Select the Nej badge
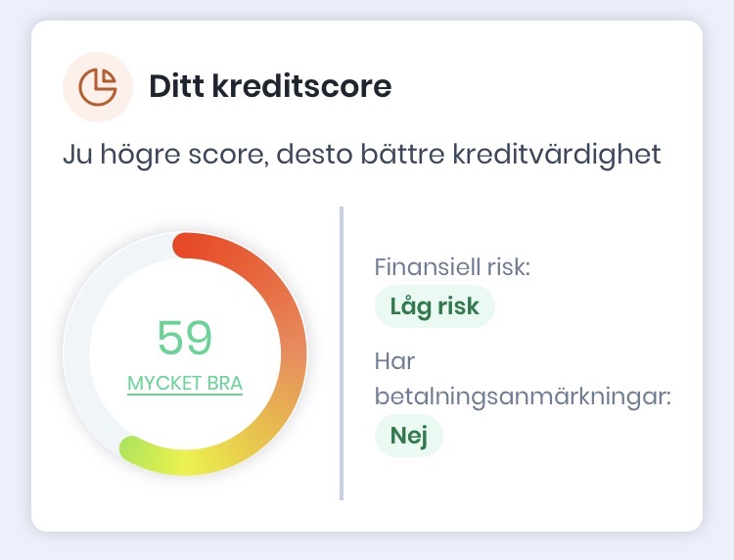Viewport: 734px width, 560px height. click(409, 436)
